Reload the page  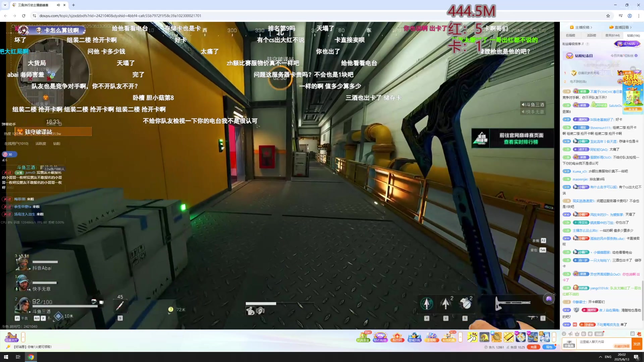pyautogui.click(x=23, y=16)
